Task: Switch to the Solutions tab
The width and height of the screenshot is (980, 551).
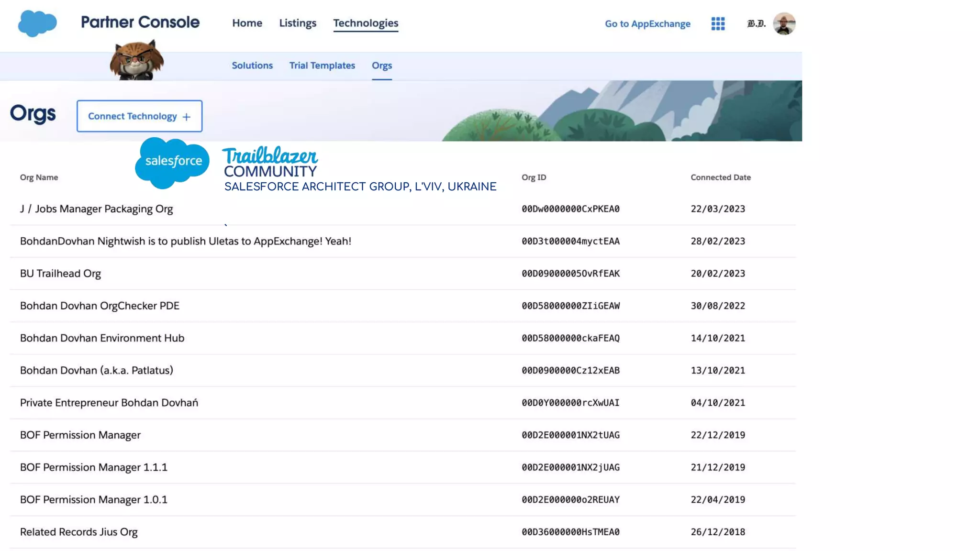Action: [252, 66]
